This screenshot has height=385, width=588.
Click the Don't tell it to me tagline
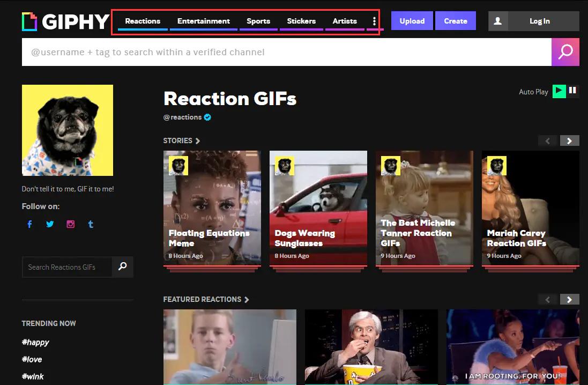pos(68,189)
